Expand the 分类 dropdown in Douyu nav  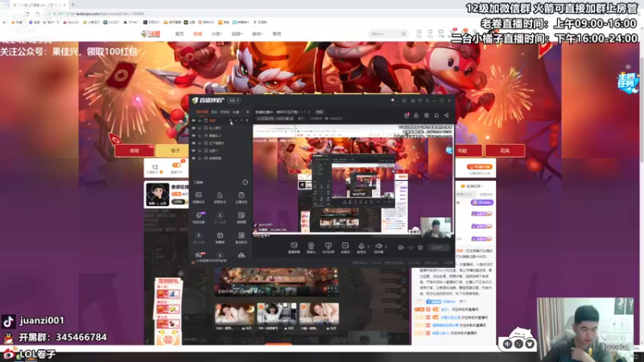click(x=217, y=34)
